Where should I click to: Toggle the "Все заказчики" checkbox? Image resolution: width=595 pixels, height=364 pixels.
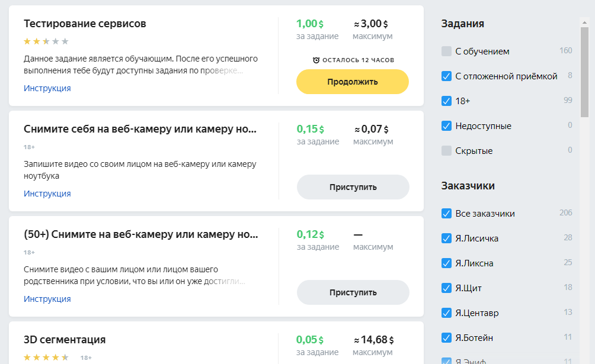[447, 214]
